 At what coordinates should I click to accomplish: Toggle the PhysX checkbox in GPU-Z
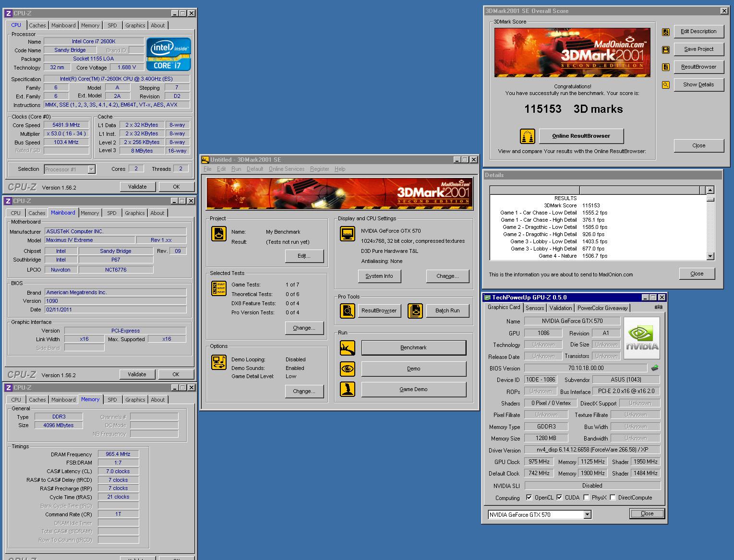(x=586, y=498)
